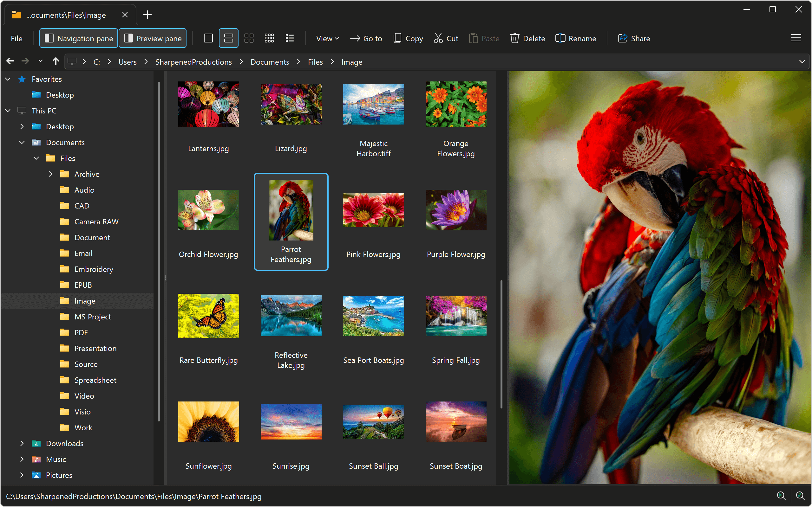The width and height of the screenshot is (812, 507).
Task: Go up one folder level arrow
Action: point(56,61)
